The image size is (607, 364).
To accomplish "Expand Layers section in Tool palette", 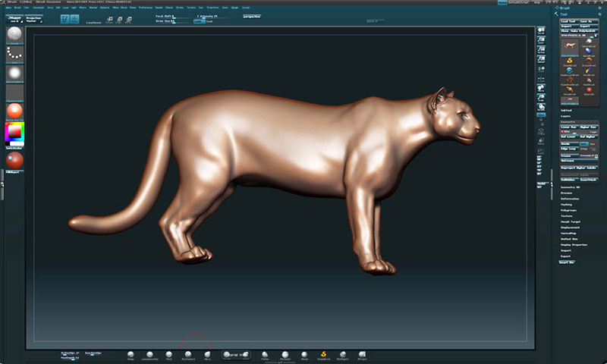I will coord(565,116).
